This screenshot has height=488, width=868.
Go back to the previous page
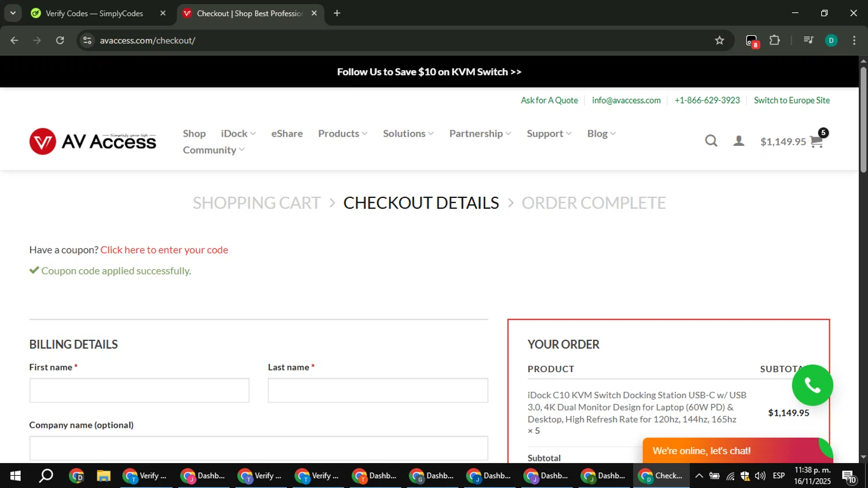(14, 41)
